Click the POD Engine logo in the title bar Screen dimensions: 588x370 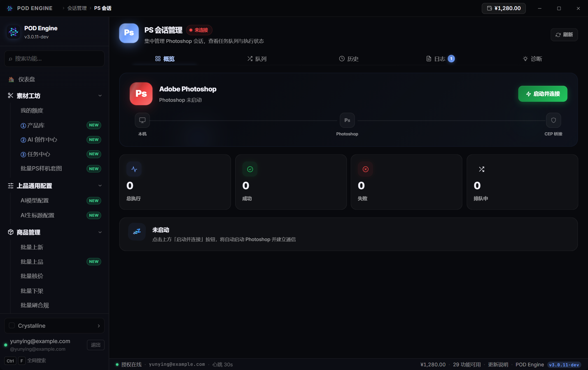tap(10, 8)
